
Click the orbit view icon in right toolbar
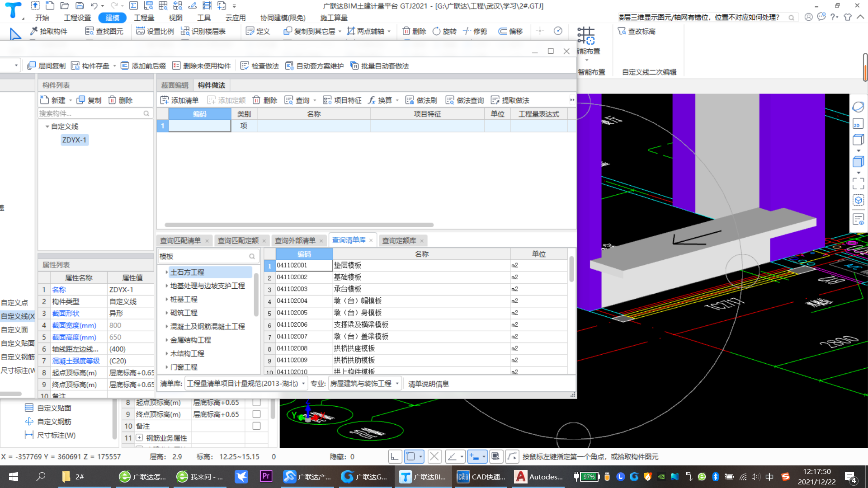[858, 107]
